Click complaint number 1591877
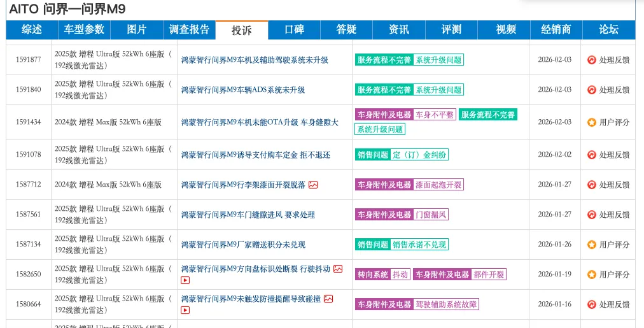Screen dimensions: 644x328 pyautogui.click(x=29, y=60)
